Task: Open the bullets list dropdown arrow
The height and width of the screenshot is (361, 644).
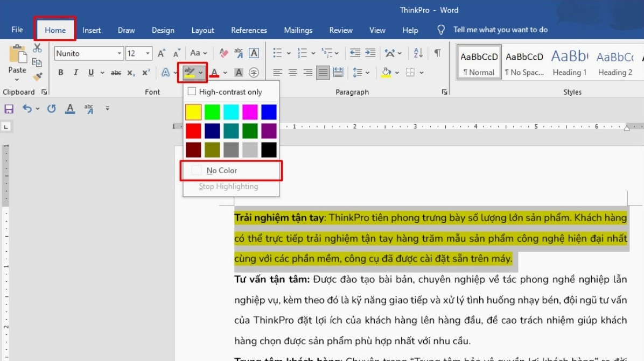Action: click(289, 53)
